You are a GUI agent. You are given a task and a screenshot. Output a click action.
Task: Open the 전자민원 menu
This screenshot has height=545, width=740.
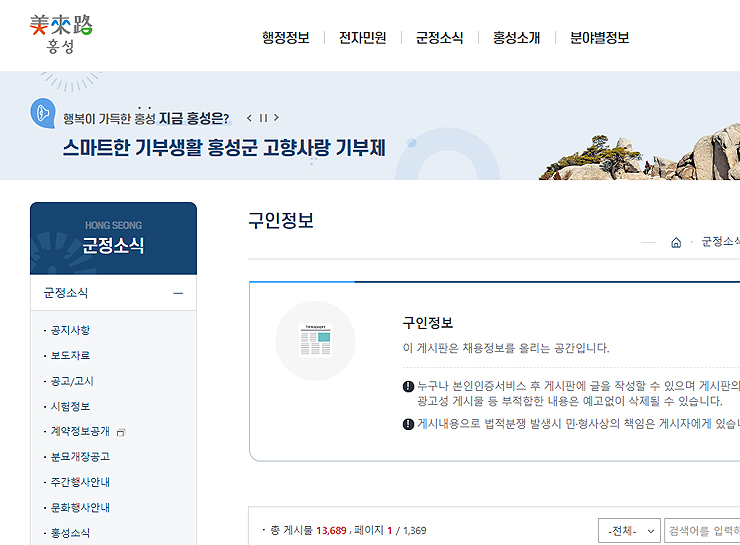pos(362,38)
